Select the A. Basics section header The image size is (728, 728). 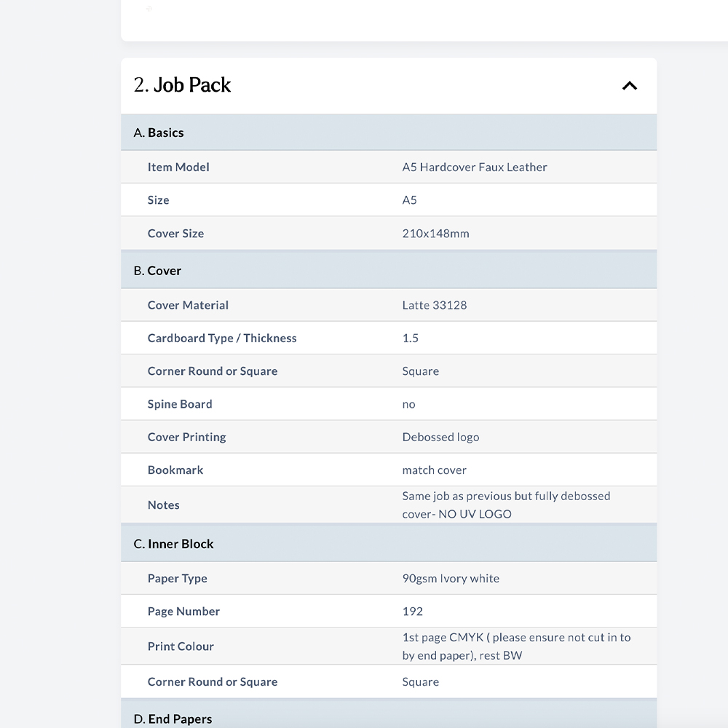click(x=389, y=132)
